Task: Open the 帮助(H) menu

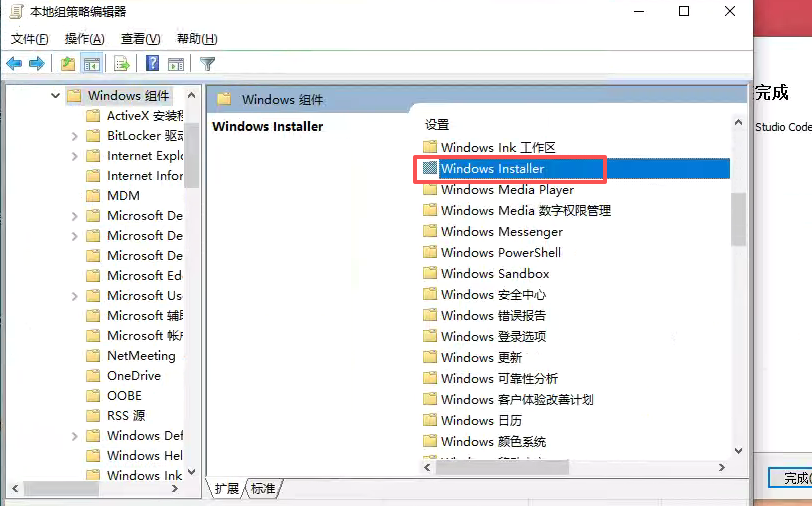Action: click(197, 39)
